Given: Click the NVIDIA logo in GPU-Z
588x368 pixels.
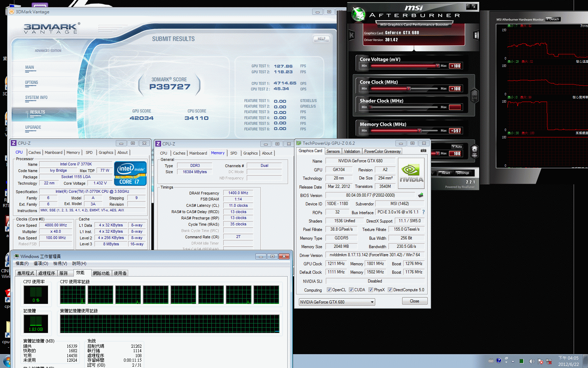Looking at the screenshot, I should (411, 173).
